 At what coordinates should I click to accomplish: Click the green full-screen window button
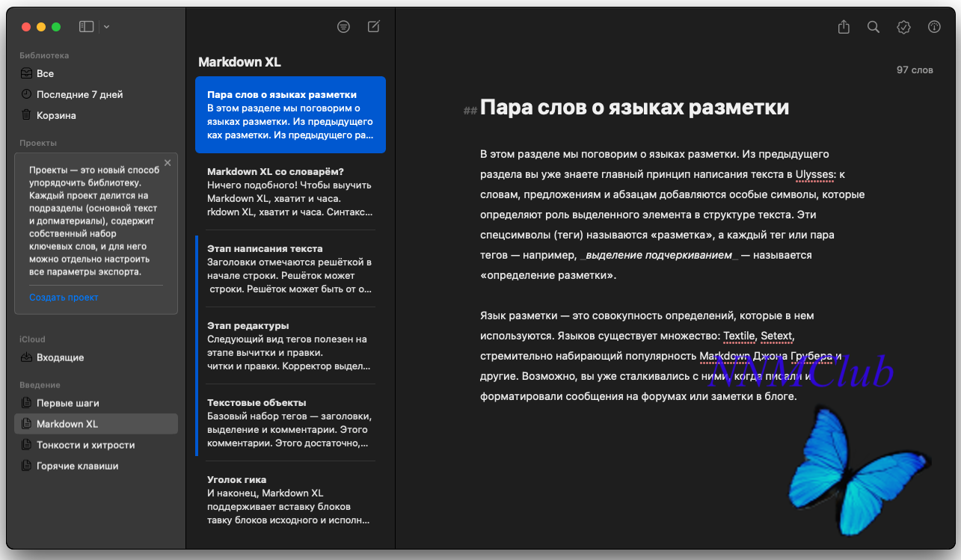coord(56,27)
